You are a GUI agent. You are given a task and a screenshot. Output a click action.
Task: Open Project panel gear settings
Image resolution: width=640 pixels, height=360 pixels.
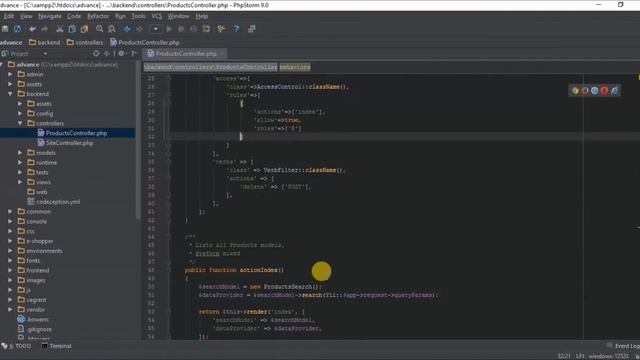[121, 53]
